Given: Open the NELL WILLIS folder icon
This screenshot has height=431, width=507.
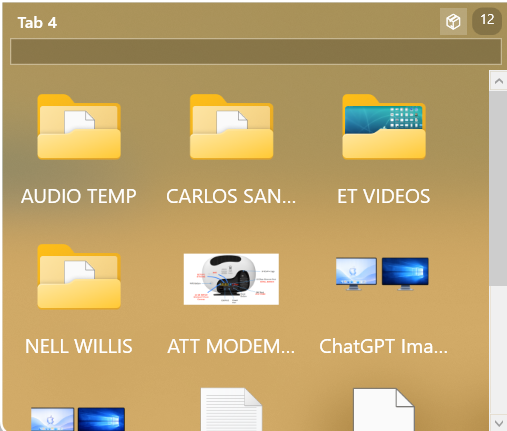Looking at the screenshot, I should [x=79, y=277].
